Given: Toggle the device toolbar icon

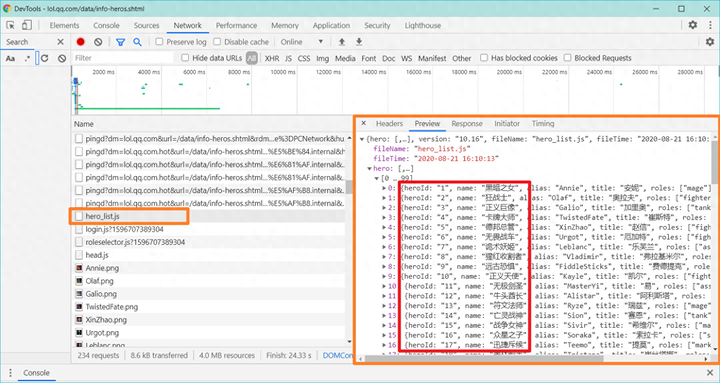Looking at the screenshot, I should [27, 25].
